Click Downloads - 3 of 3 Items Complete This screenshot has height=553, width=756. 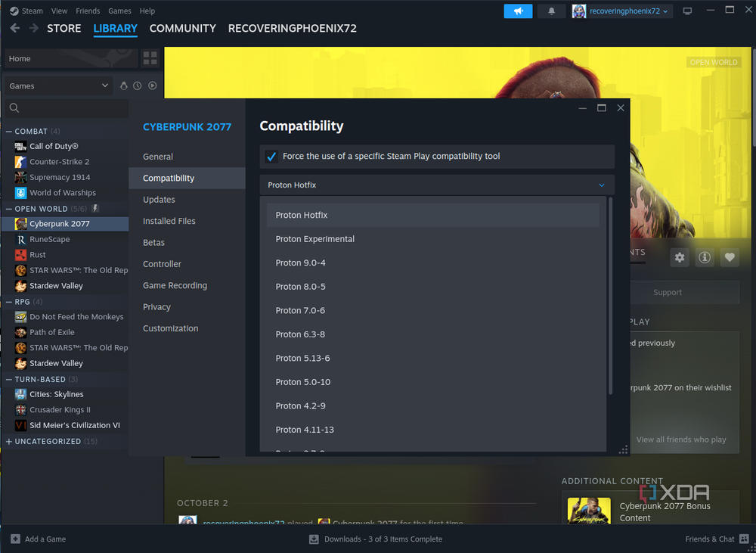(x=383, y=539)
